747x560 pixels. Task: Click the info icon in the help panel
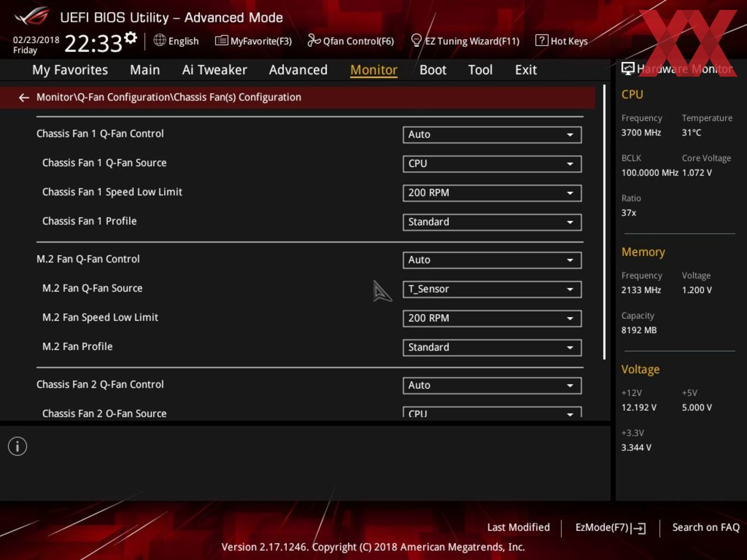click(x=18, y=446)
